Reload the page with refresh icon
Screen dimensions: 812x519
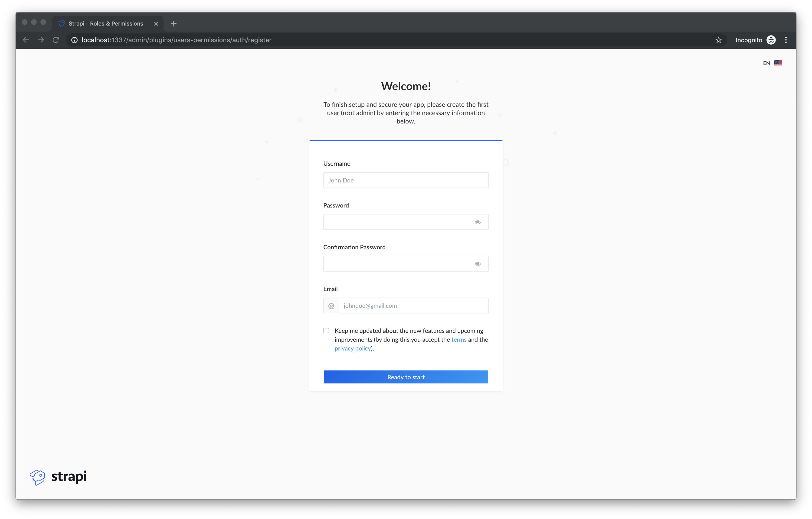(56, 40)
